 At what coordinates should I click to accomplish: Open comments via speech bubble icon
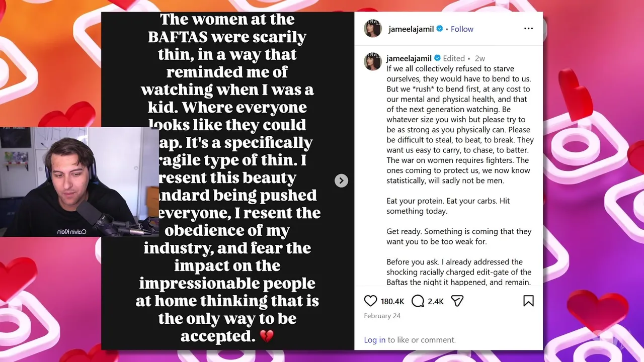point(418,301)
